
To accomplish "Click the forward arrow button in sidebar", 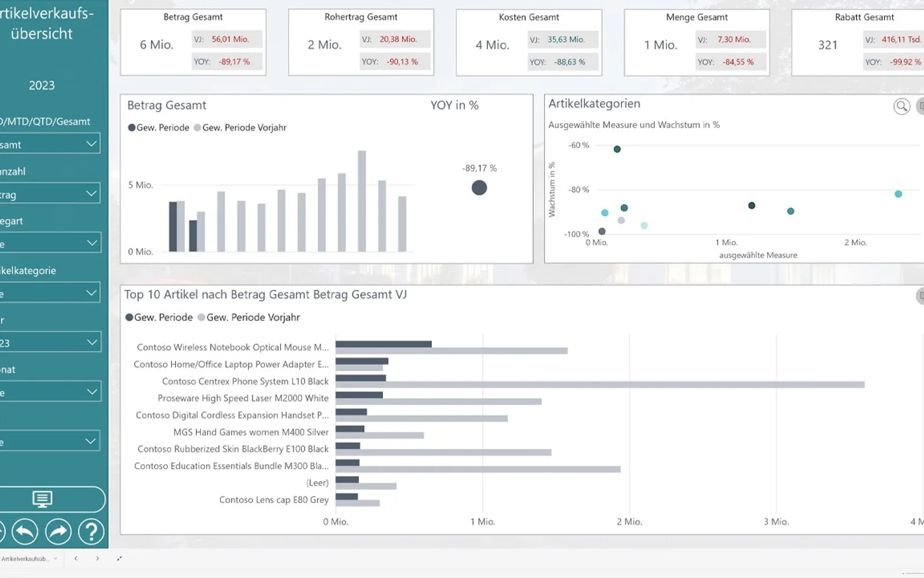I will click(58, 531).
